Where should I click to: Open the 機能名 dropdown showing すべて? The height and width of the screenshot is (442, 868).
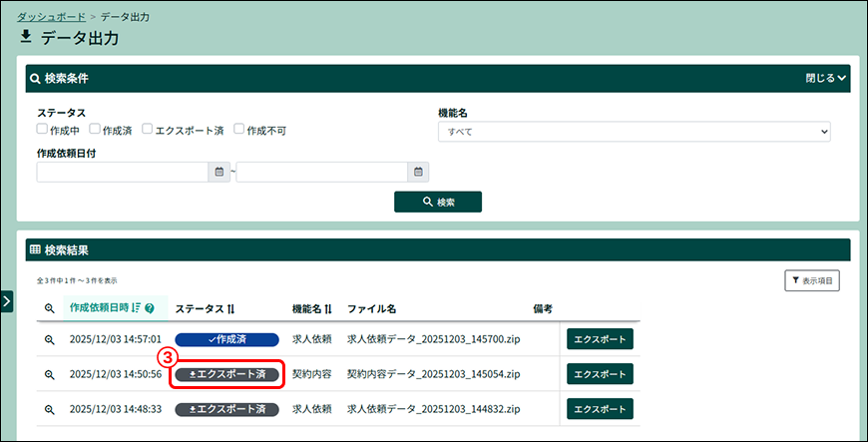point(634,132)
